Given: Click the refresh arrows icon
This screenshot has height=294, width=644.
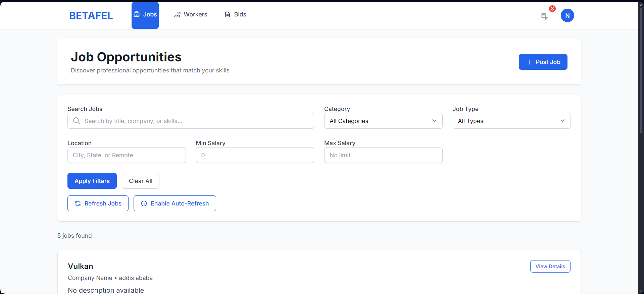Looking at the screenshot, I should click(78, 203).
